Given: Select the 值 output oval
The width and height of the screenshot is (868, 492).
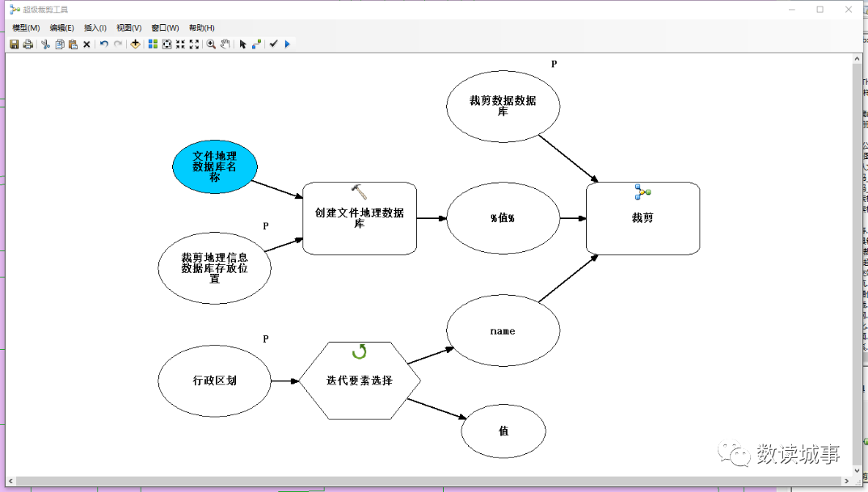Looking at the screenshot, I should click(x=504, y=431).
